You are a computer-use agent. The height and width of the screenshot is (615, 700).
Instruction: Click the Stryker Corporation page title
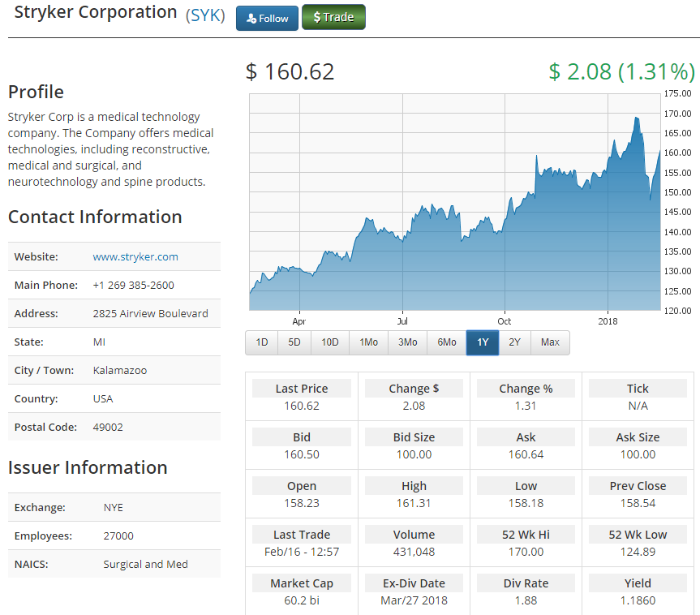pyautogui.click(x=96, y=12)
